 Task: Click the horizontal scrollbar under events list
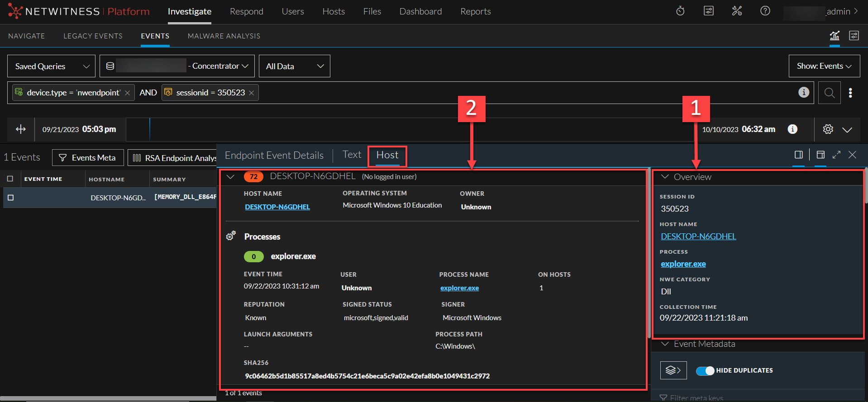[109, 398]
